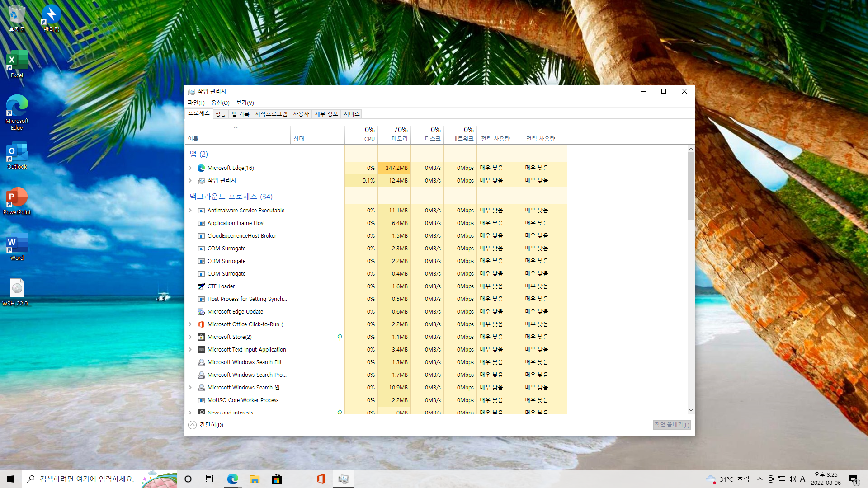Collapse to simple view with 간단히 button

click(206, 425)
